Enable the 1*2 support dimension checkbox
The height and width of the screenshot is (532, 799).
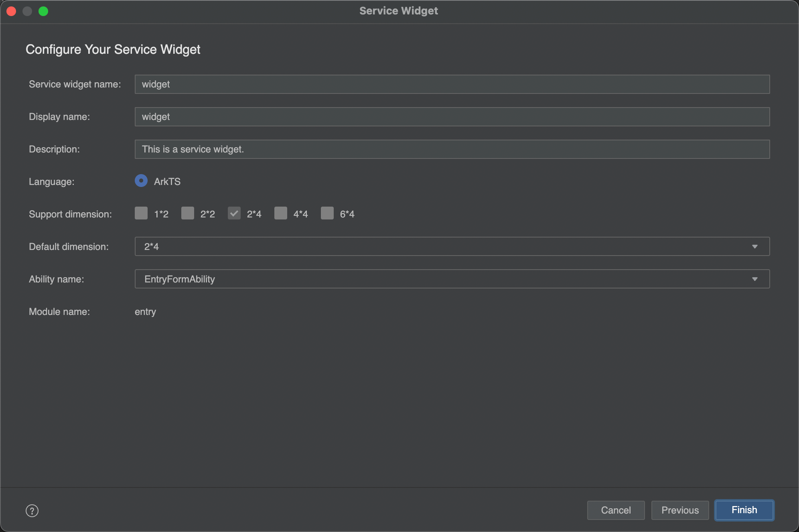point(141,213)
